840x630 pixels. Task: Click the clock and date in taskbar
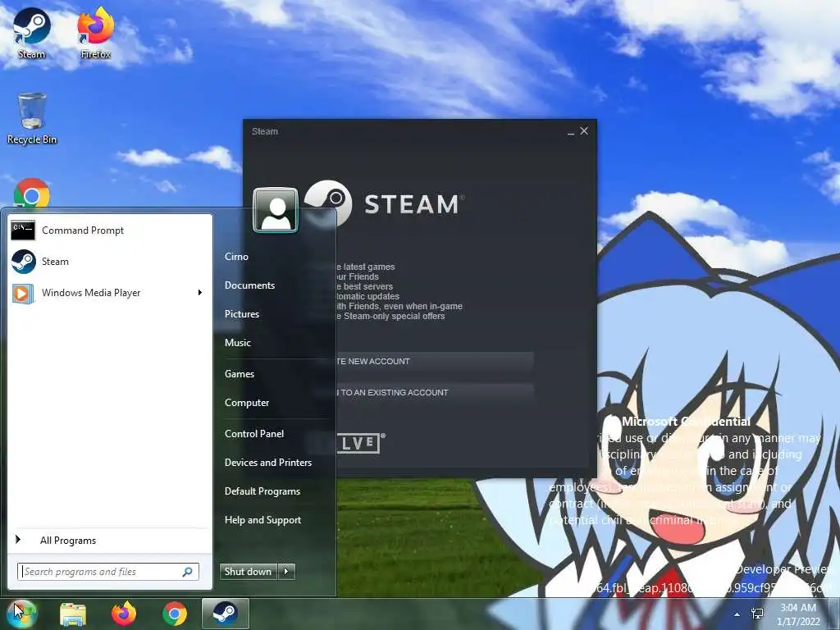coord(798,614)
